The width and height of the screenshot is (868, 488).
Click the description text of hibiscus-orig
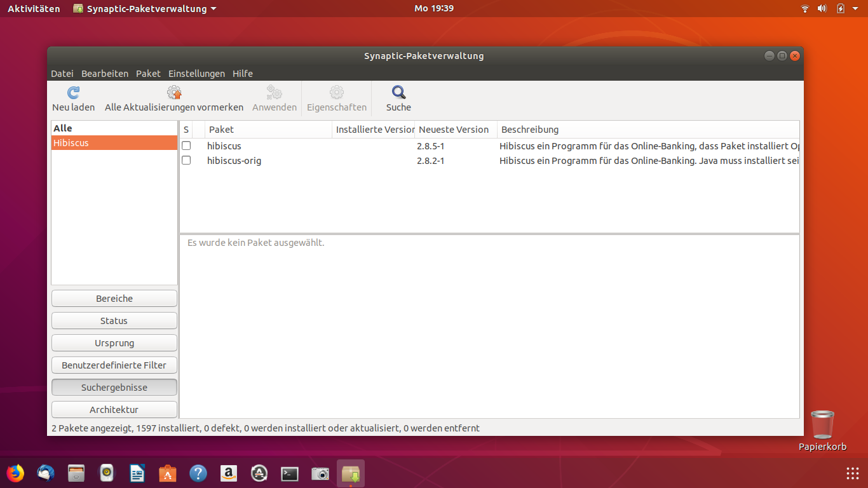tap(649, 161)
